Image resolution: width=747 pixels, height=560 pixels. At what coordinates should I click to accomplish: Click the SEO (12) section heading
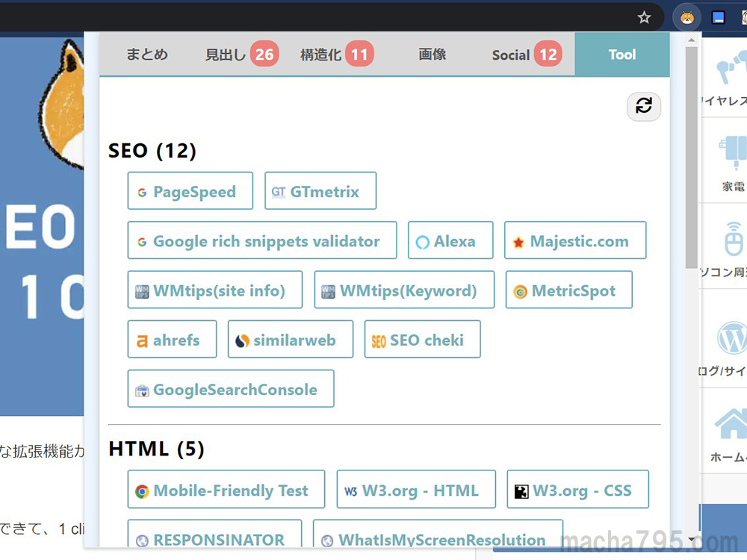[152, 151]
